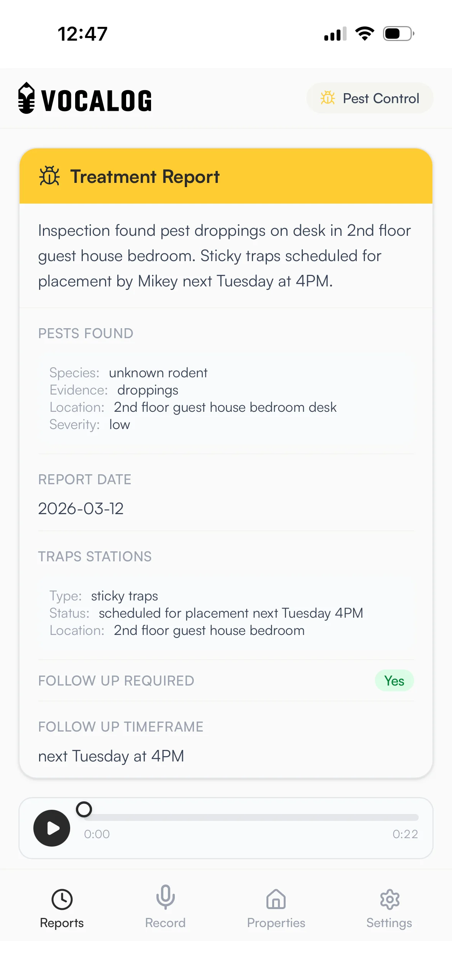Tap the Traps Stations details card
452x980 pixels.
pyautogui.click(x=225, y=613)
